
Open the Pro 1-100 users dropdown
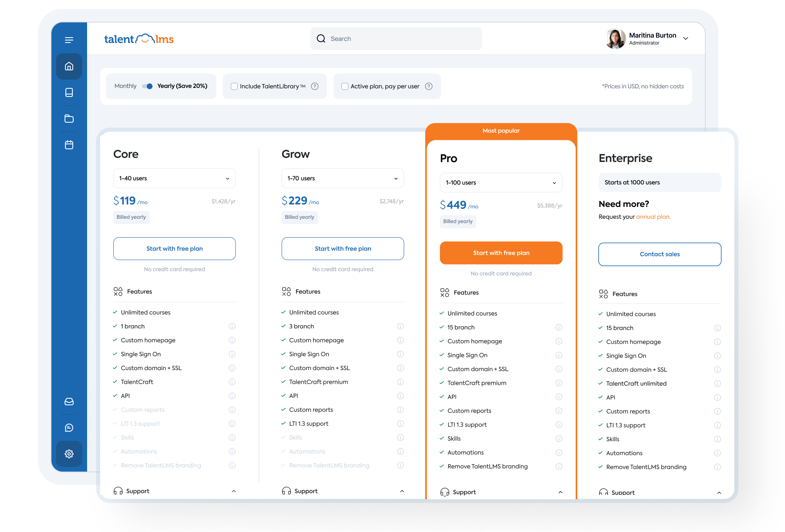coord(501,183)
